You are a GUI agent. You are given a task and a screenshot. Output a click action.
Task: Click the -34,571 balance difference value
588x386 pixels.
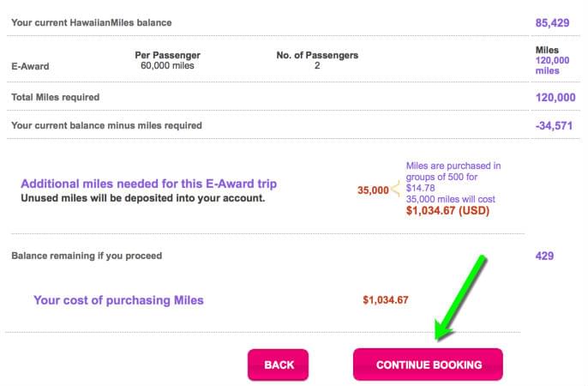click(x=554, y=126)
